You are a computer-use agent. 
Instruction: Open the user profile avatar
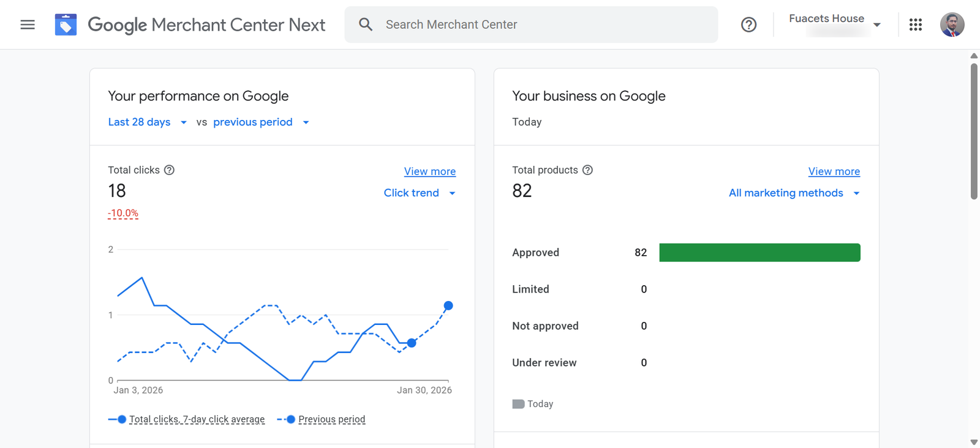click(952, 24)
